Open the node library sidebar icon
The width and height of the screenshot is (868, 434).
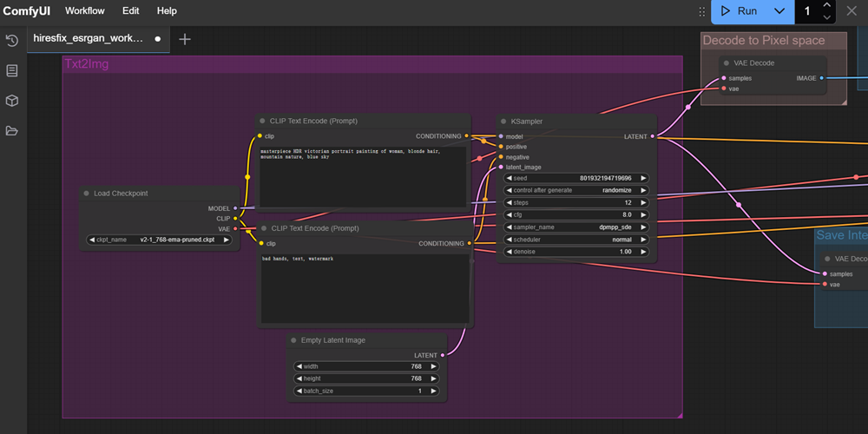pyautogui.click(x=11, y=70)
